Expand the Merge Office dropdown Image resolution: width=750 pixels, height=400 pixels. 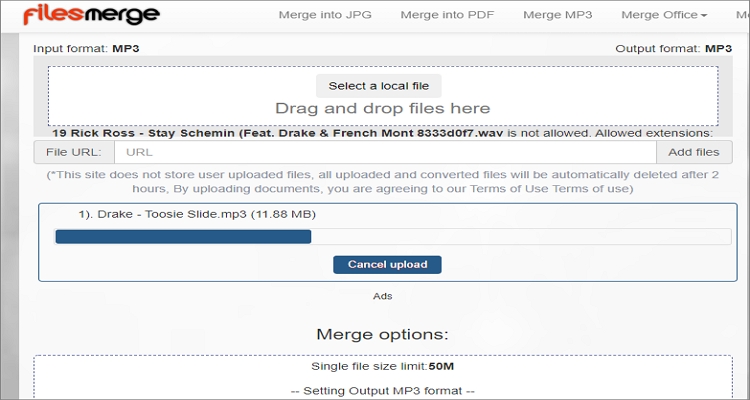[x=664, y=15]
